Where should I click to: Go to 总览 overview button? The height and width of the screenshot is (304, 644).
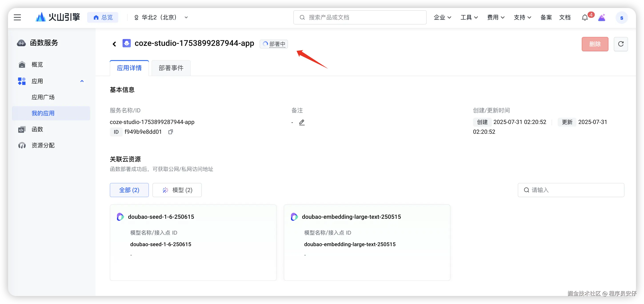click(x=103, y=17)
